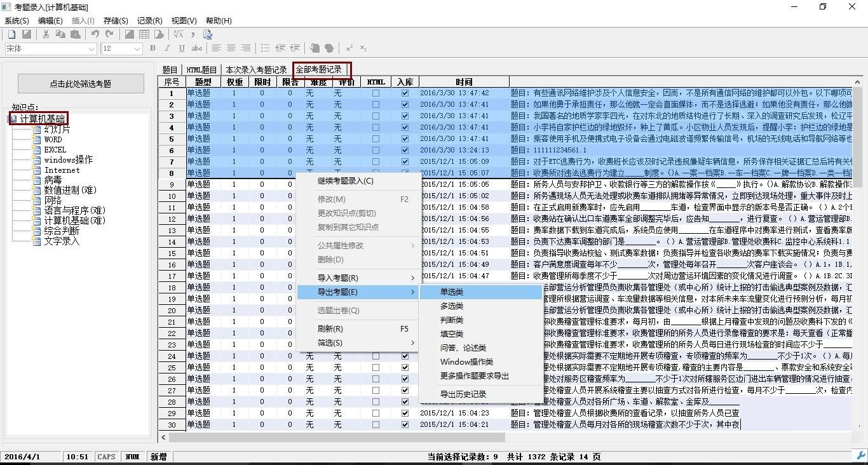
Task: Open the 记录(R) menu
Action: [x=149, y=20]
